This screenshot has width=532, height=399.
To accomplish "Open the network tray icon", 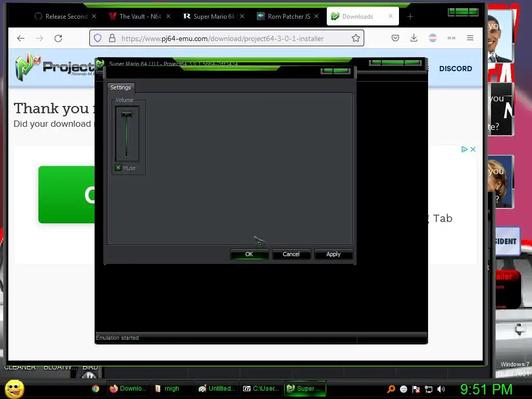I will click(x=429, y=389).
